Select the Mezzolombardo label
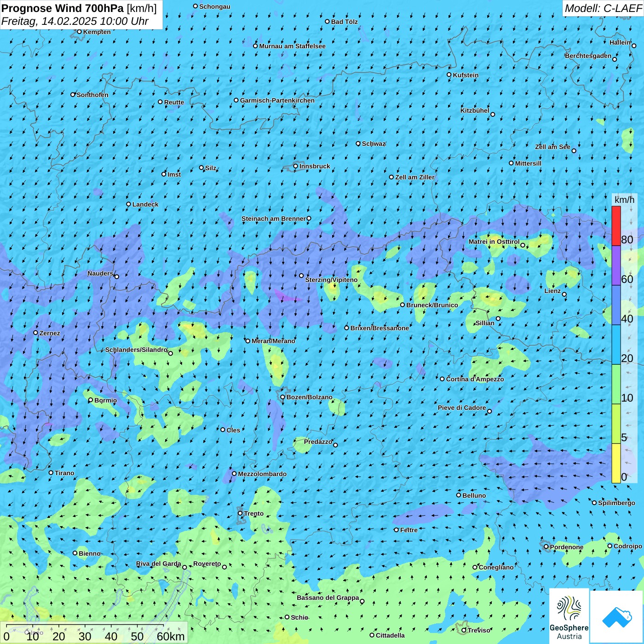 click(262, 474)
